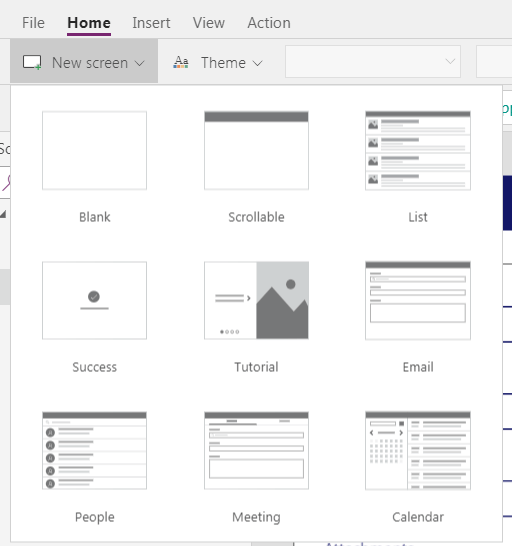This screenshot has height=546, width=512.
Task: Add the Calendar screen template
Action: coord(418,451)
